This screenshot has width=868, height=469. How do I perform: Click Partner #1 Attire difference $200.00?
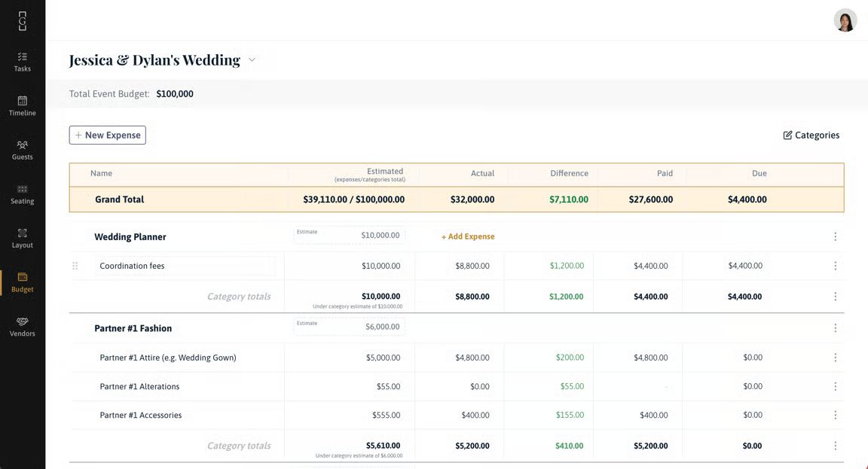pos(570,358)
